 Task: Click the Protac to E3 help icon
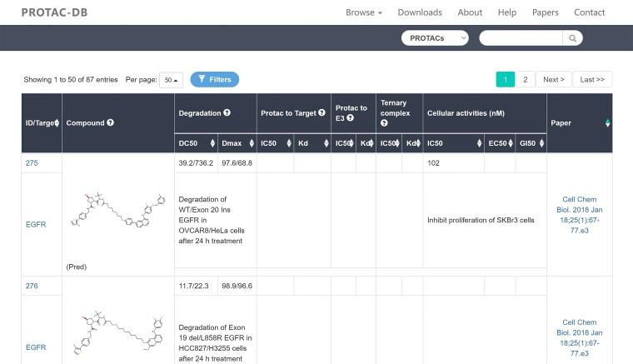350,118
